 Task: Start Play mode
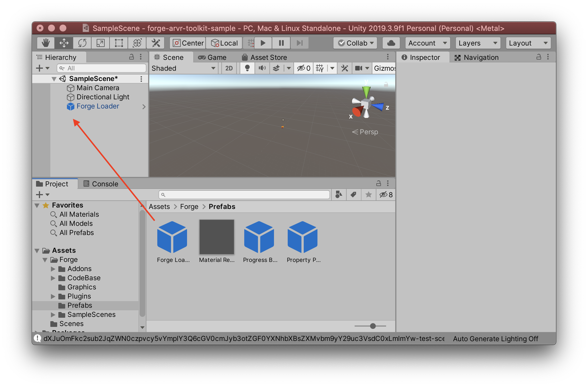263,43
